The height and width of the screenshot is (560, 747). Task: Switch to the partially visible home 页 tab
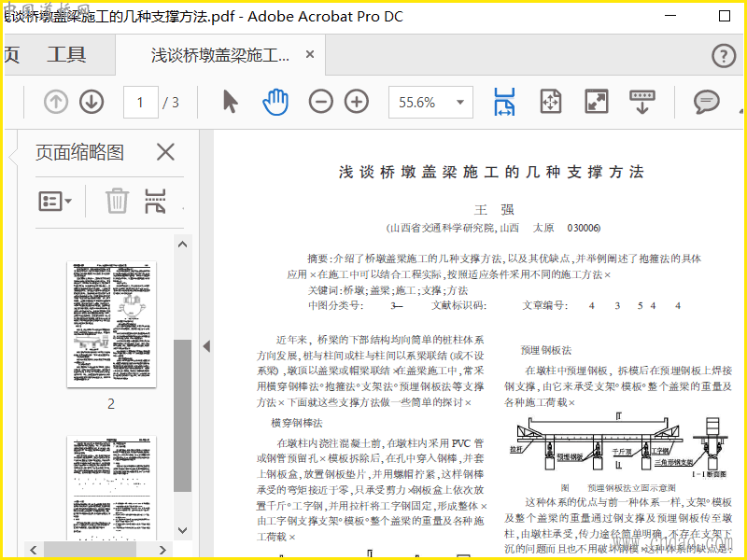(11, 55)
